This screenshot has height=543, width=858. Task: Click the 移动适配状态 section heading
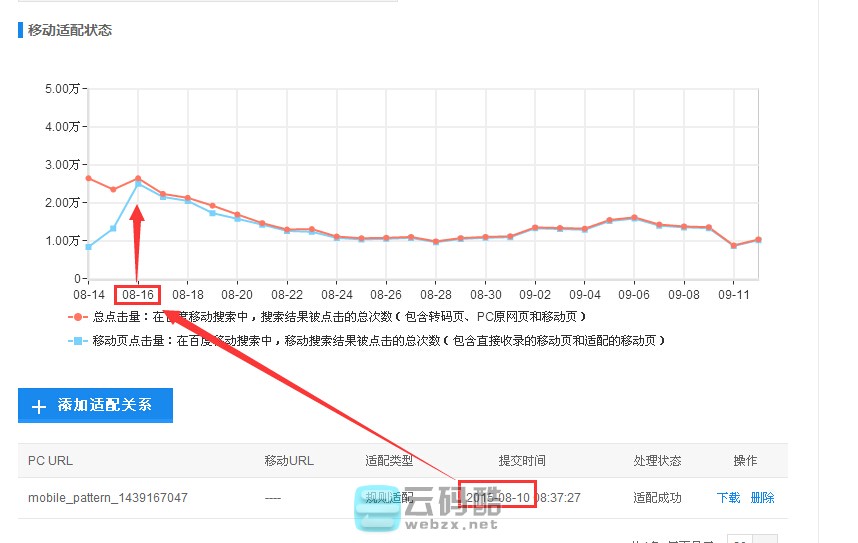coord(70,30)
